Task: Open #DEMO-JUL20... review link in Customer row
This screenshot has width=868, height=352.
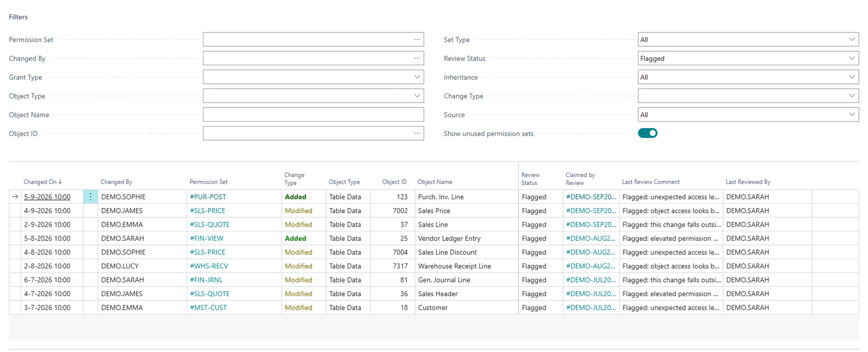Action: tap(591, 308)
